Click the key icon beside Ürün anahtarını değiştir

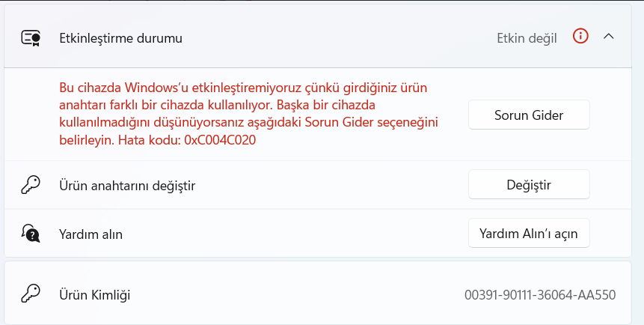[x=31, y=185]
